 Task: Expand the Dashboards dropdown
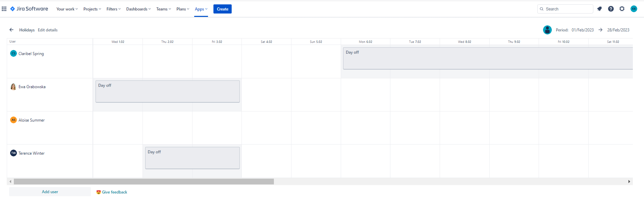coord(138,9)
